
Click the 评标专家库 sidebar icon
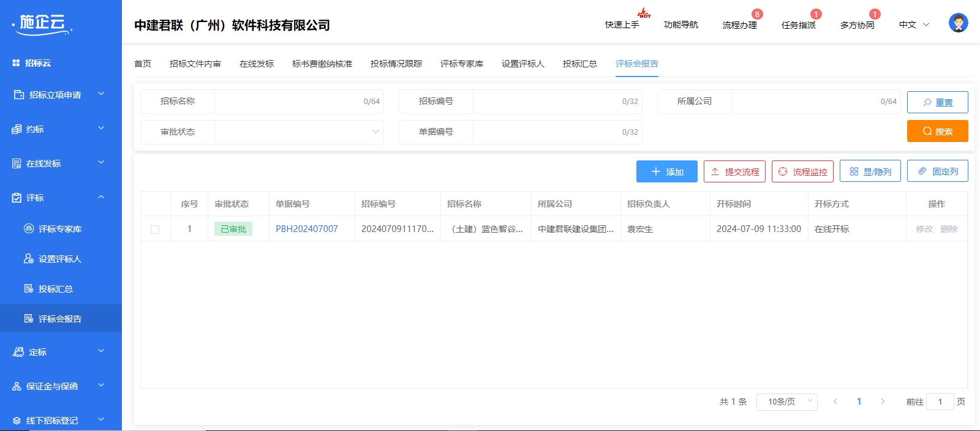click(29, 228)
